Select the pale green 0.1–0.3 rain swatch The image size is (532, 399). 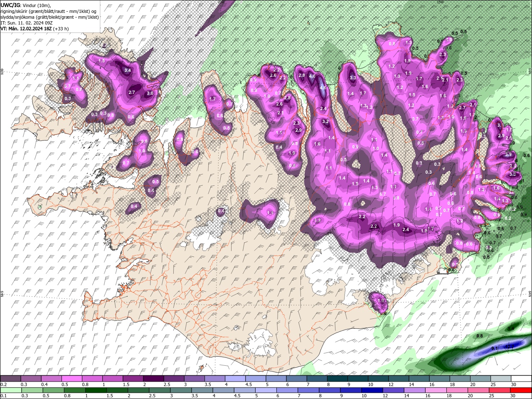tap(11, 390)
